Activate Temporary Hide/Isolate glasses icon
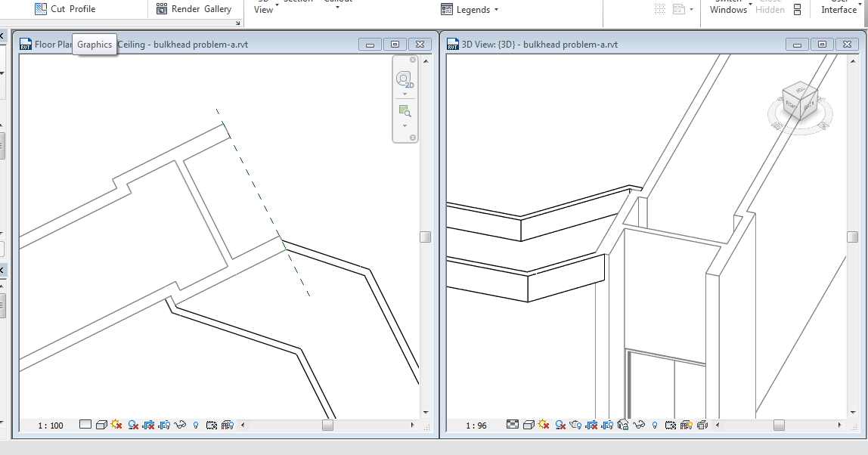Screen dimensions: 868x455 [179, 425]
